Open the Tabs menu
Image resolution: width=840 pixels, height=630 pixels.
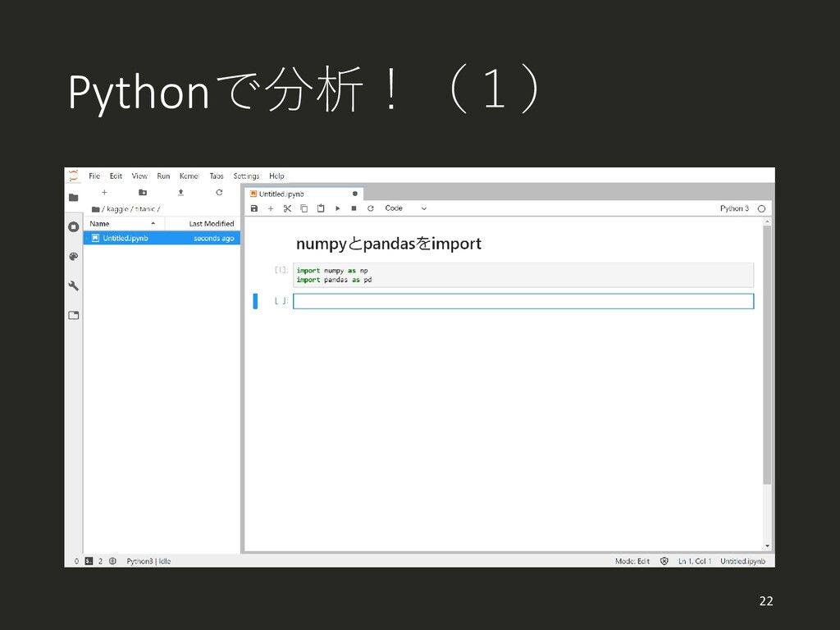(x=217, y=176)
